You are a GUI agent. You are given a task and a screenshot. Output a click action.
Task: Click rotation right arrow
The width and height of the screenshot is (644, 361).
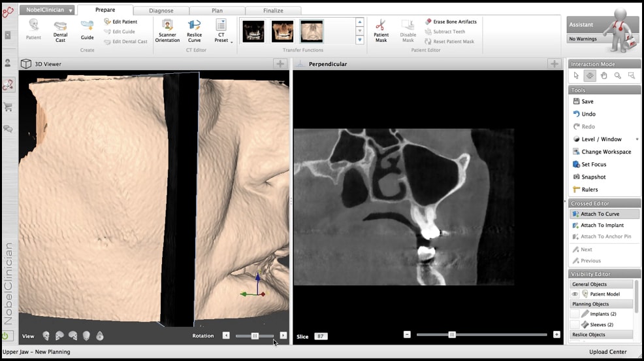pyautogui.click(x=283, y=335)
